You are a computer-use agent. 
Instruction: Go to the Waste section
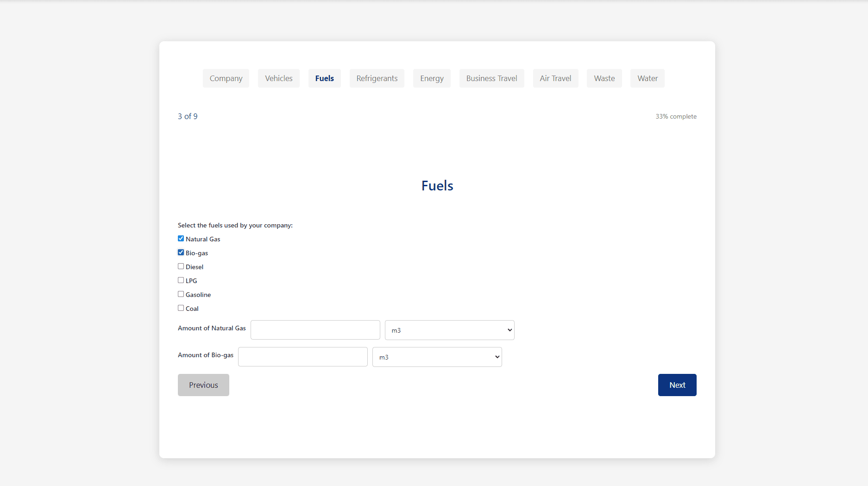click(604, 78)
